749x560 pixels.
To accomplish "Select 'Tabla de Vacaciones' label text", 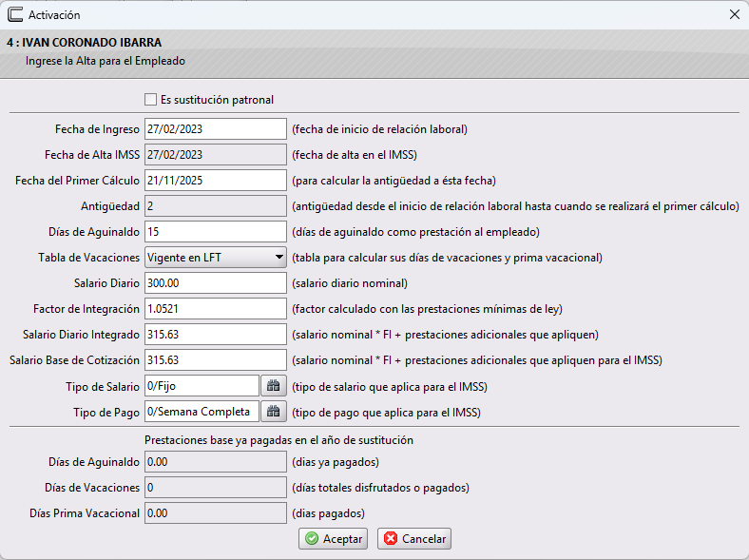I will (88, 258).
